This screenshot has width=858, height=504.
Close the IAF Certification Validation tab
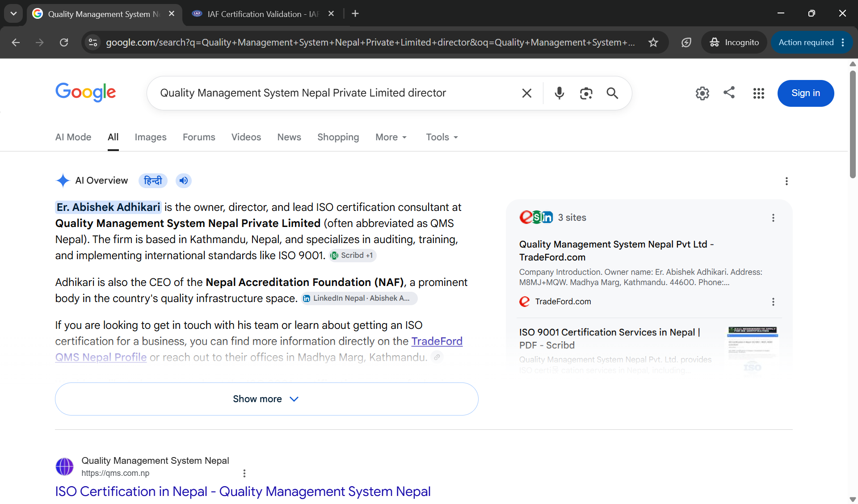(x=331, y=14)
